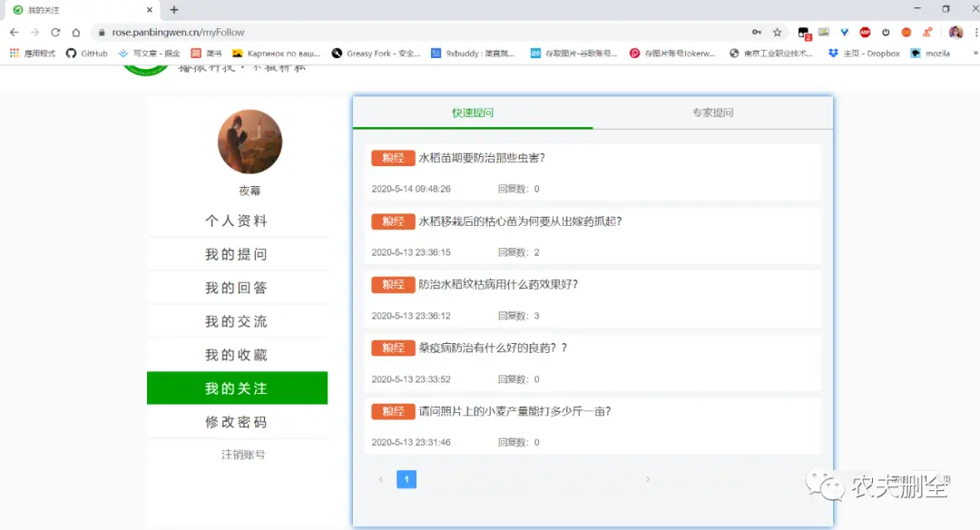Open the GitHub bookmark
Viewport: 980px width, 530px height.
pos(87,54)
